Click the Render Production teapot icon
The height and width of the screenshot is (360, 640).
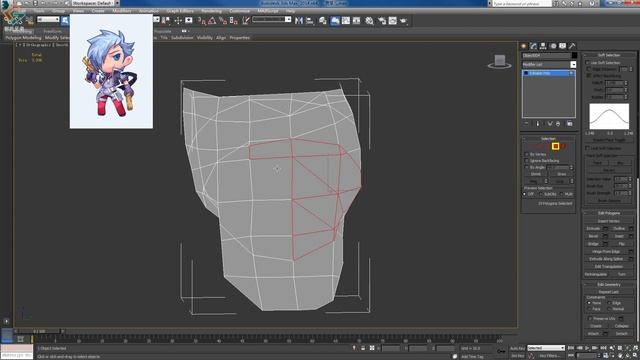403,20
